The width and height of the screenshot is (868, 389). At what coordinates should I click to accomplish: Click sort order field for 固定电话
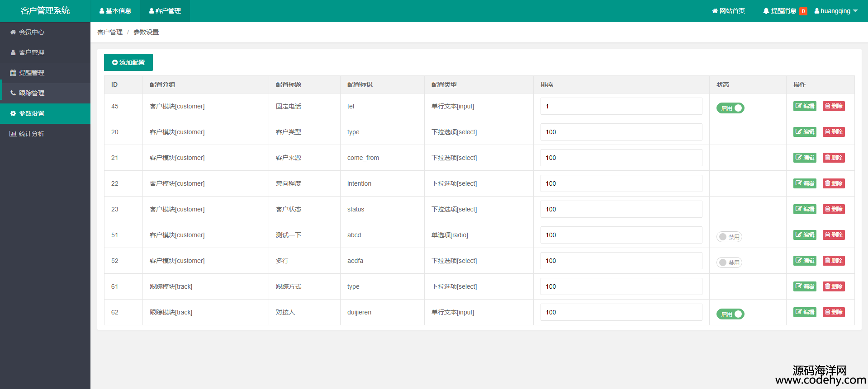[x=621, y=106]
